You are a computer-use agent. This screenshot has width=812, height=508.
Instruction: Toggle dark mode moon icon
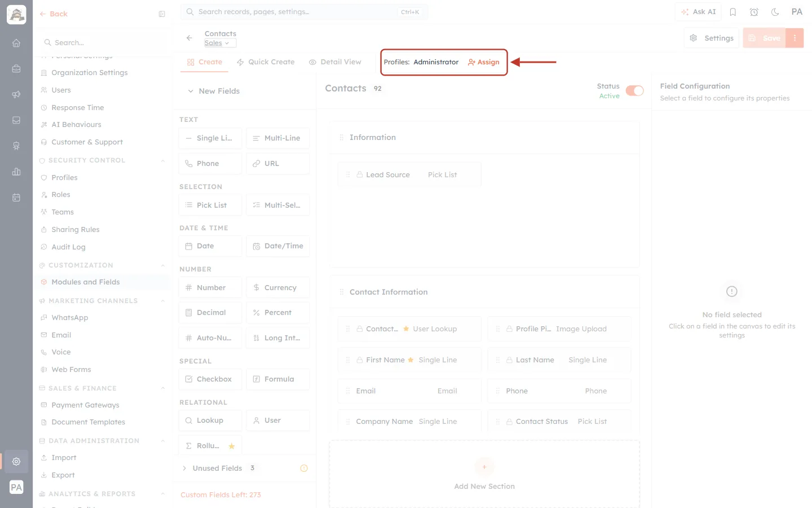(x=775, y=12)
